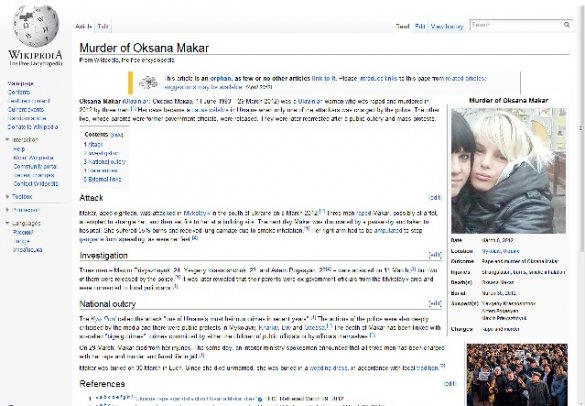Screen dimensions: 585x406
Task: Jump to Attack in Contents
Action: click(x=93, y=144)
